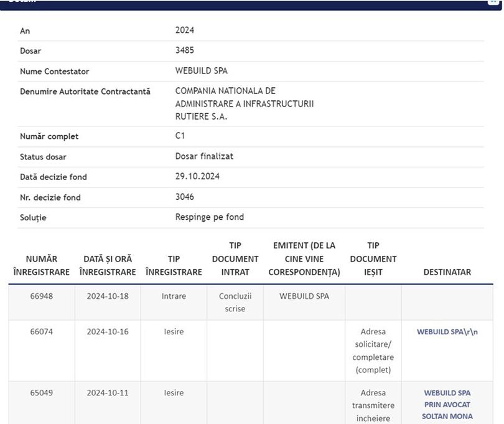The width and height of the screenshot is (504, 424).
Task: Select registration number 66074 row
Action: pyautogui.click(x=41, y=332)
